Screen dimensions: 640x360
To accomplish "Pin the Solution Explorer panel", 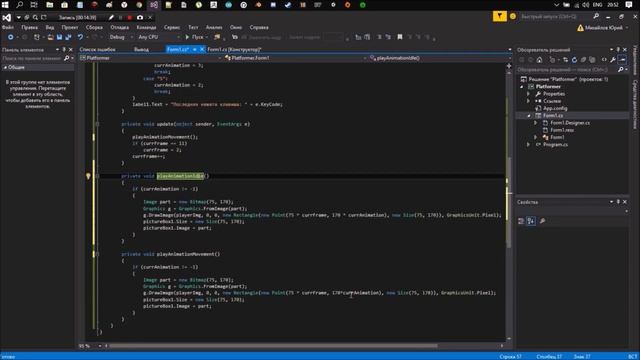I will coord(618,49).
